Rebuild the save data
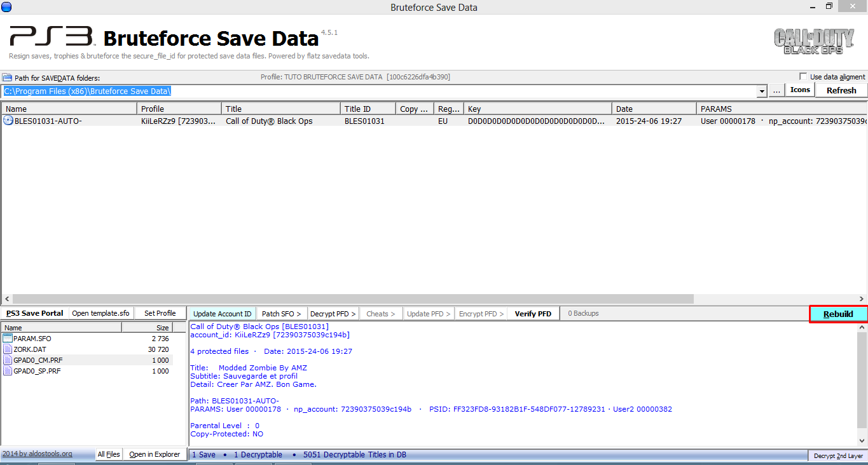This screenshot has height=465, width=868. (x=838, y=314)
